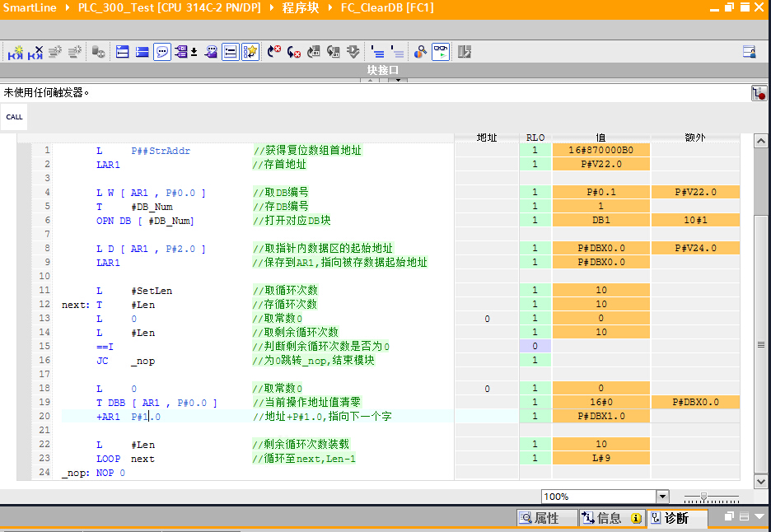
Task: Click the task card icon in the toolbar
Action: click(x=750, y=52)
